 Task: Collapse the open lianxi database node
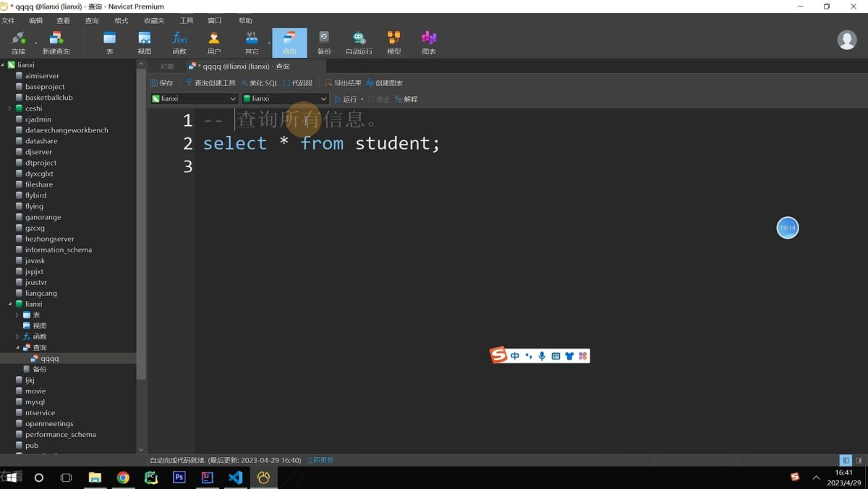10,304
